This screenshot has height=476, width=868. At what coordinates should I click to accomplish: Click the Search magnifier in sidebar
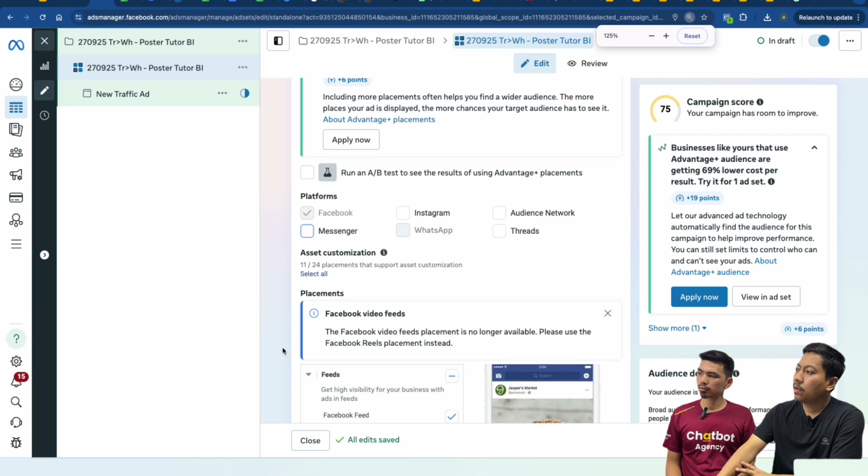[x=16, y=402]
